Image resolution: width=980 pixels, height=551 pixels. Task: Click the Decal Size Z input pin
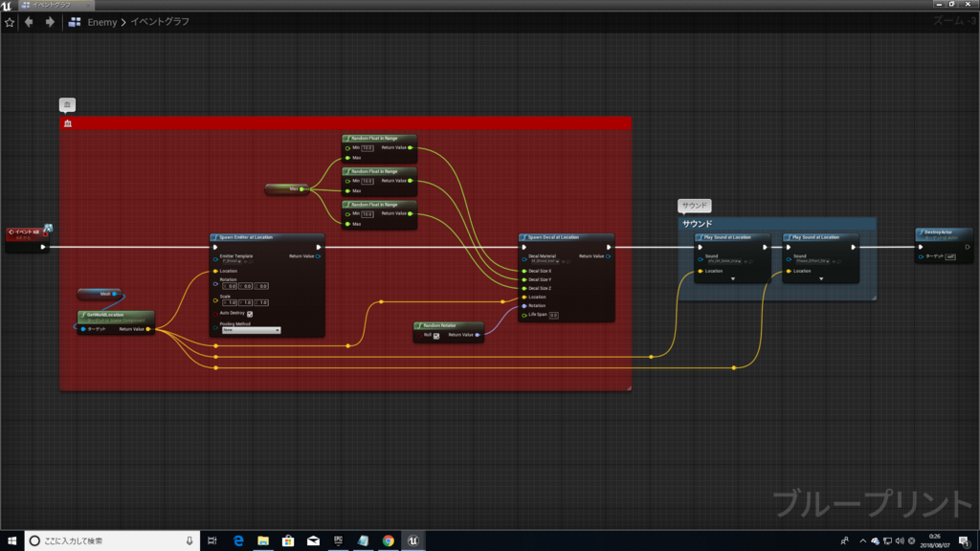523,289
